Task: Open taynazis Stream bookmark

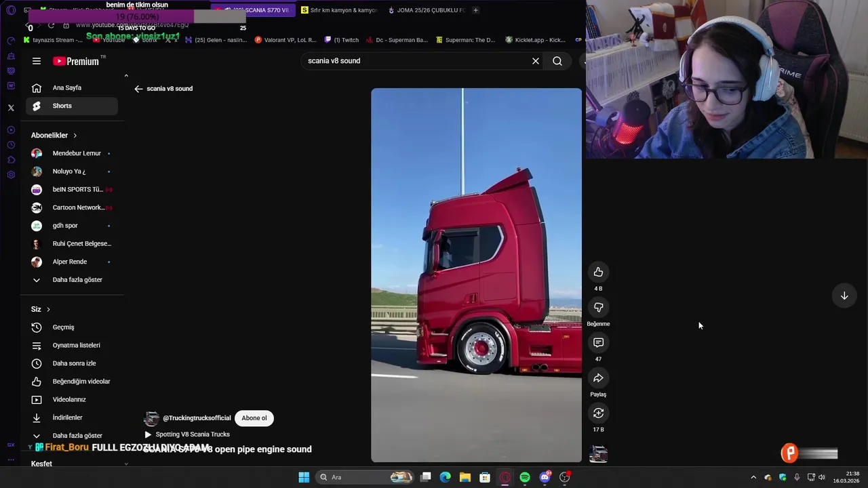Action: [53, 40]
